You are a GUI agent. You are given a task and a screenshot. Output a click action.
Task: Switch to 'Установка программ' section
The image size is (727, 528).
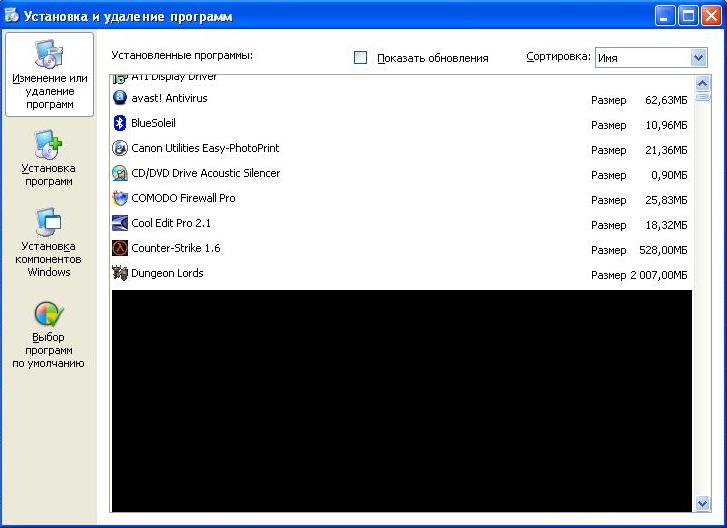click(x=49, y=158)
